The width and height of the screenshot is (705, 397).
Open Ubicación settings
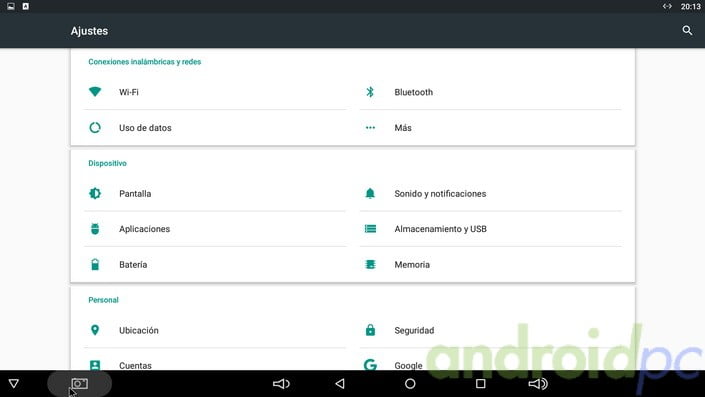215,330
